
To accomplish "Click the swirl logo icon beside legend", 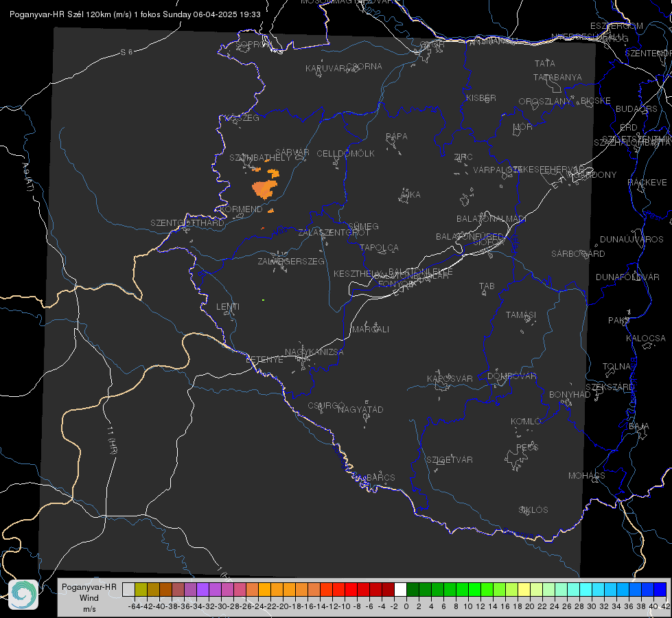I will [23, 595].
